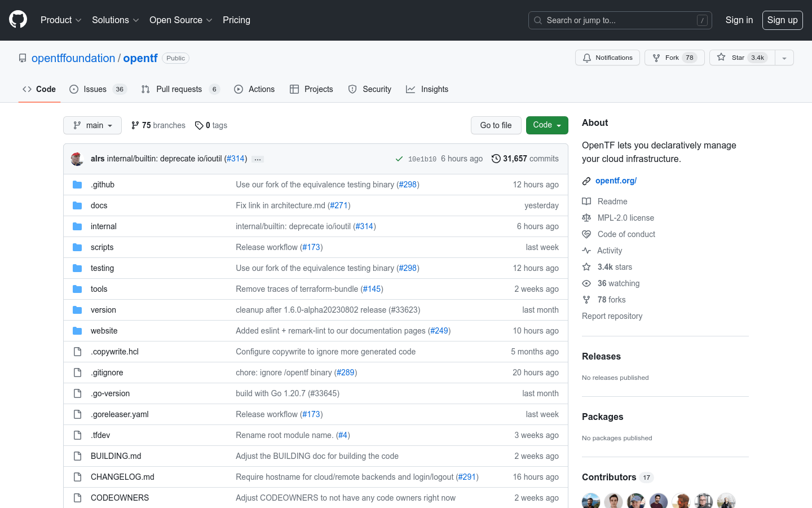Switch to the Pull requests tab
Viewport: 812px width, 508px height.
coord(180,89)
